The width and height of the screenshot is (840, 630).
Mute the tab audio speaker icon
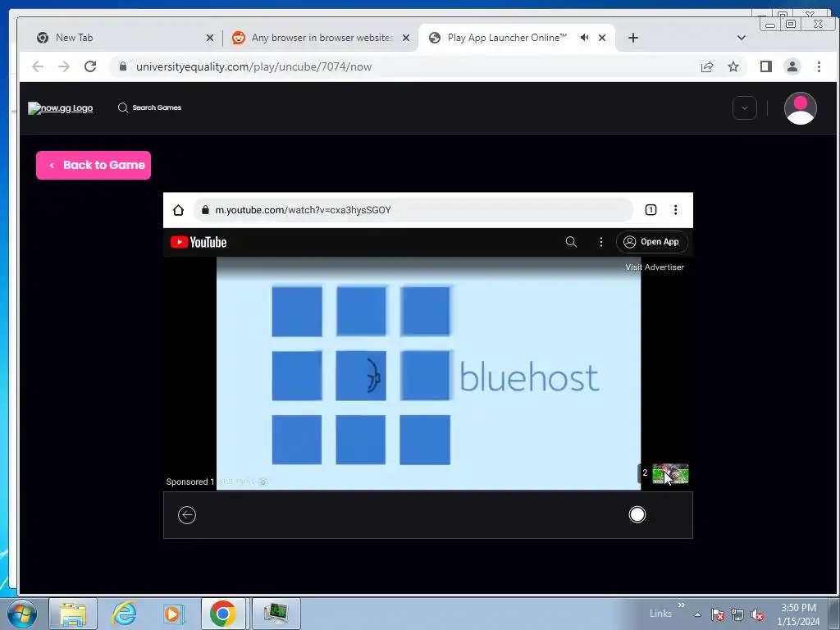[584, 38]
